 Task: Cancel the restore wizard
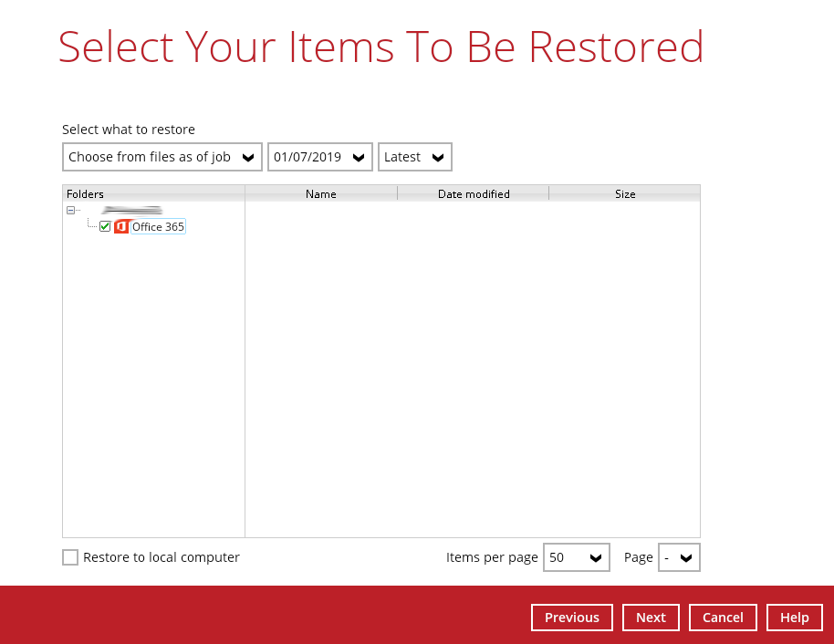[722, 618]
